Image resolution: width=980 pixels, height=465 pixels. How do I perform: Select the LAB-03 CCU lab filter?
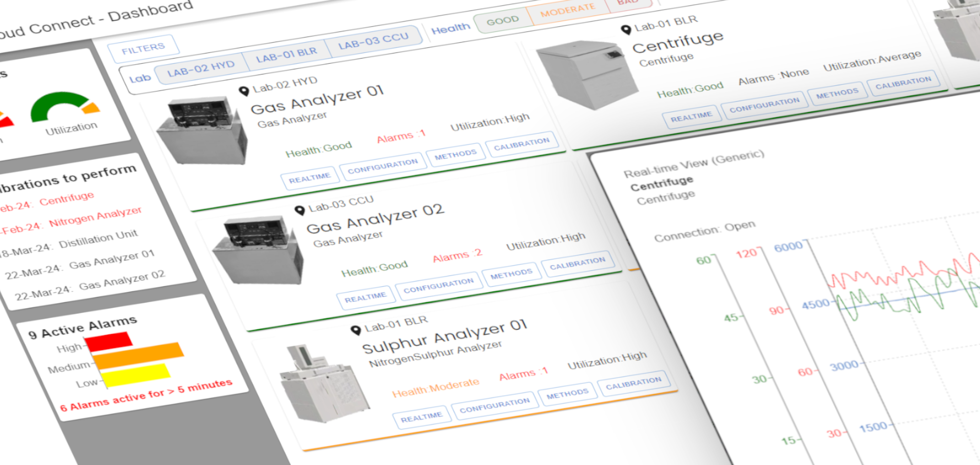(x=373, y=41)
